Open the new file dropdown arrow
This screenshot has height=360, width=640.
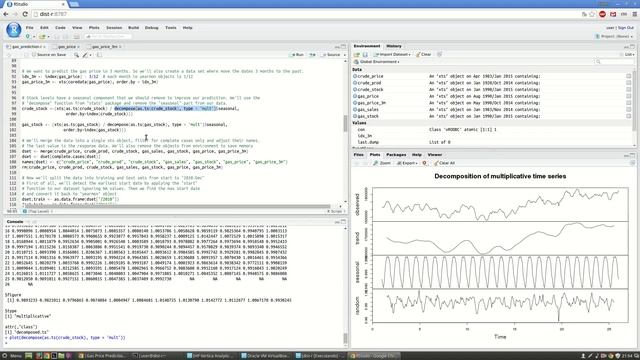[x=34, y=36]
